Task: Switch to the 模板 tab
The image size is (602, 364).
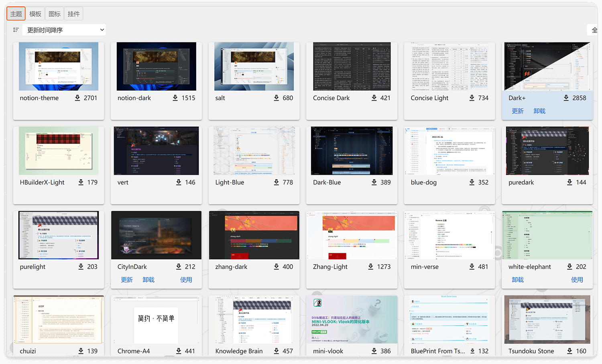Action: point(35,14)
